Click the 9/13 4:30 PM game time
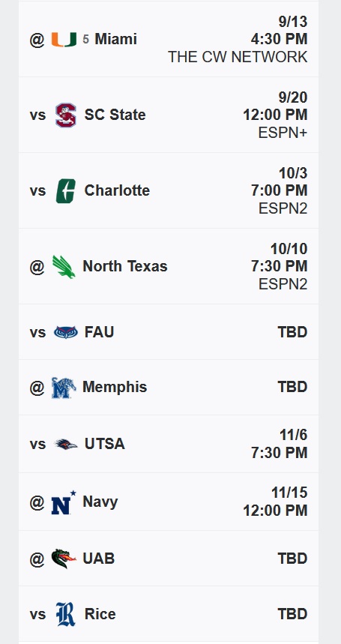The height and width of the screenshot is (644, 341). coord(279,31)
